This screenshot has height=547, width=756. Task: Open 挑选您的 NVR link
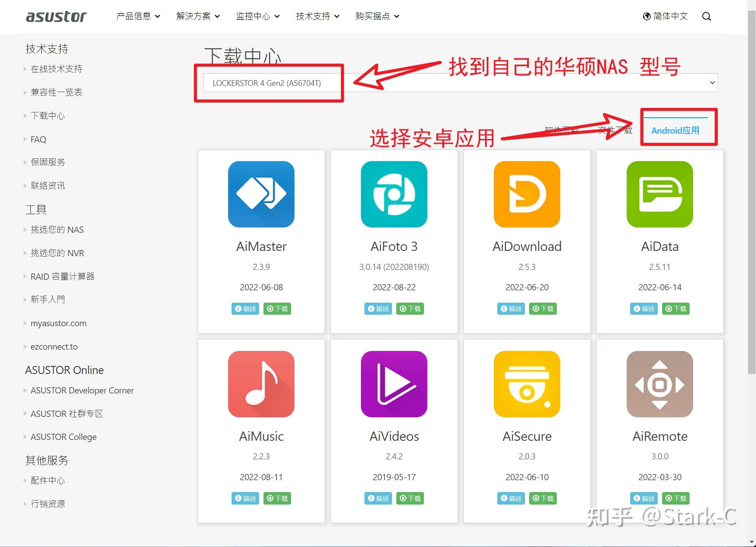(x=57, y=253)
